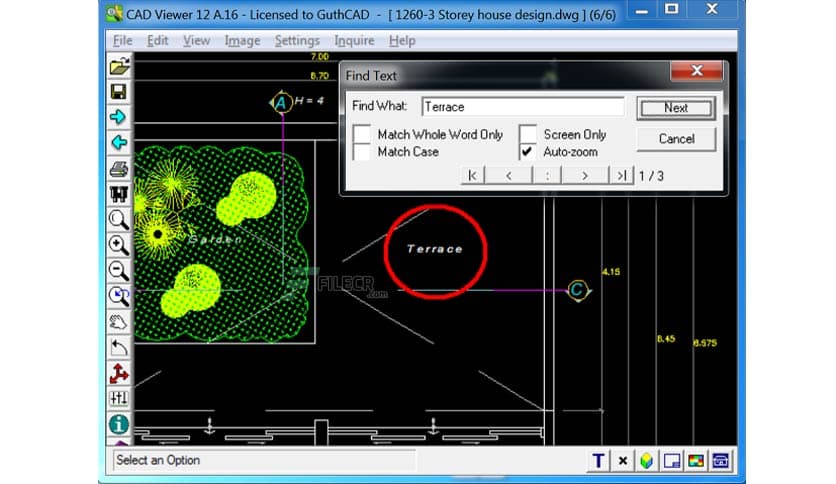Go to next drawing with right arrow
The width and height of the screenshot is (836, 484).
coord(119,117)
